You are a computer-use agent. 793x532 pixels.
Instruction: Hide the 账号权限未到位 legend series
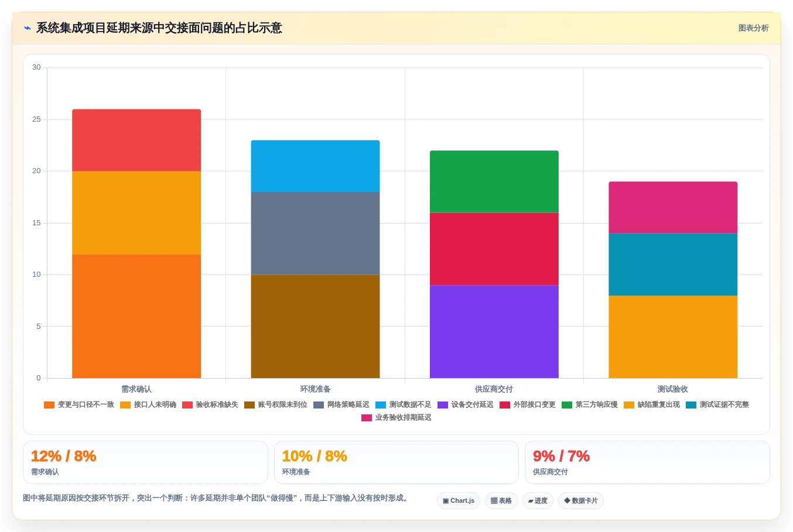276,405
